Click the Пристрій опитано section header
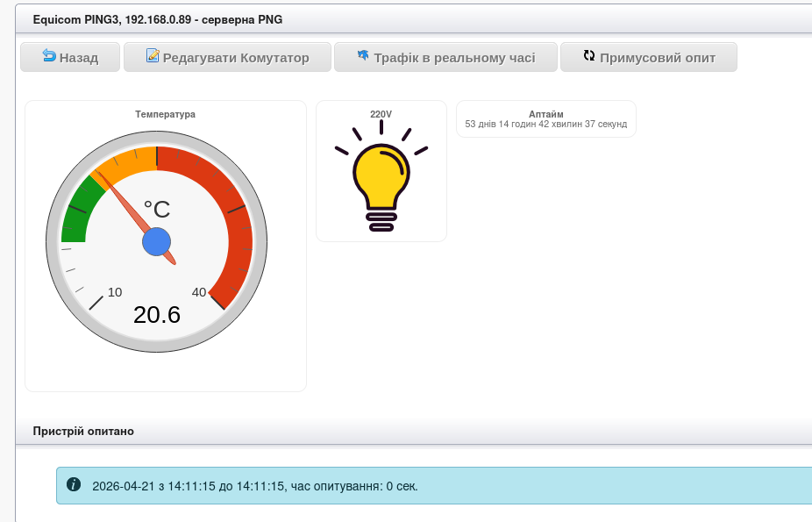Viewport: 812px width, 522px height. point(83,431)
